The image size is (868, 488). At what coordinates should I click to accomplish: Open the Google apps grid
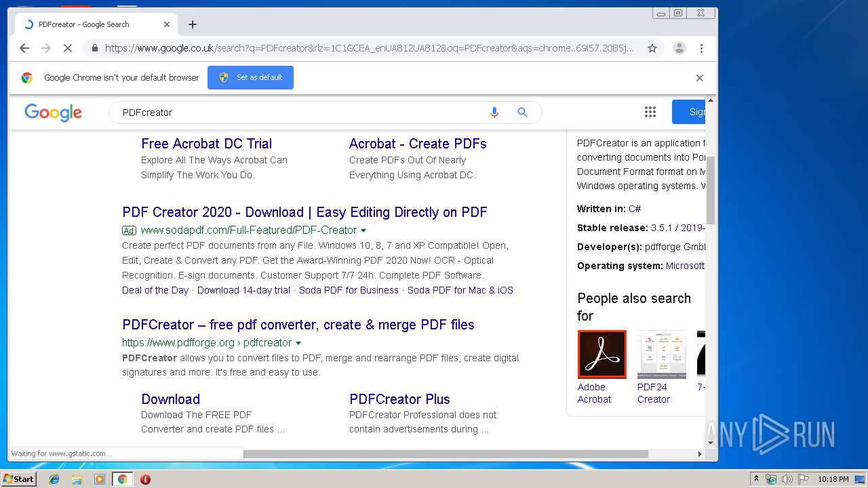coord(650,113)
